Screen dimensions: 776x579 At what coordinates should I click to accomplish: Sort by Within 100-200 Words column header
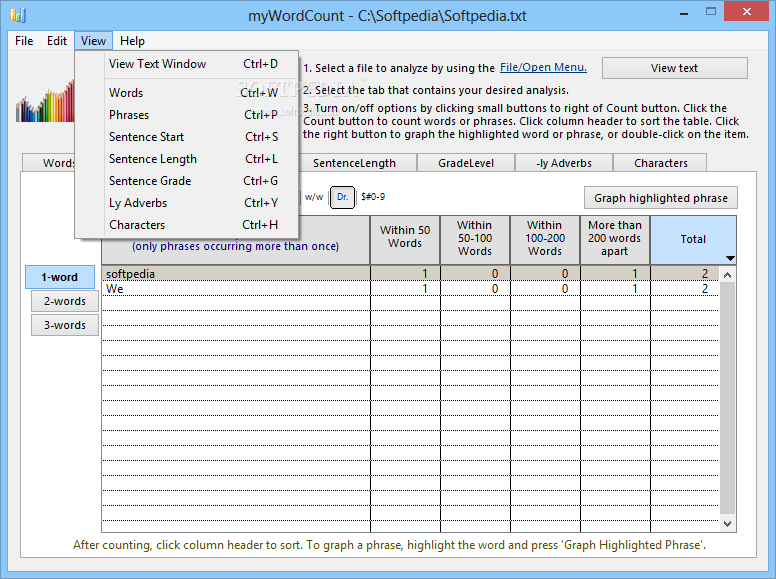click(545, 240)
